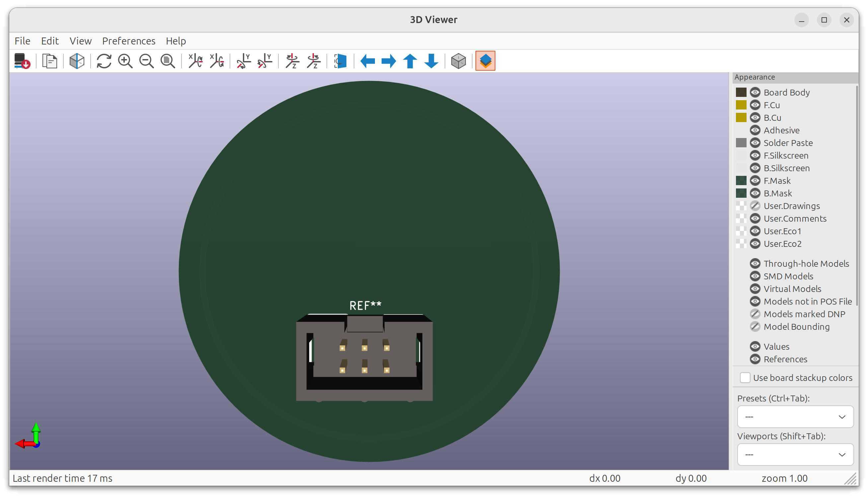Open the Help menu

point(176,41)
